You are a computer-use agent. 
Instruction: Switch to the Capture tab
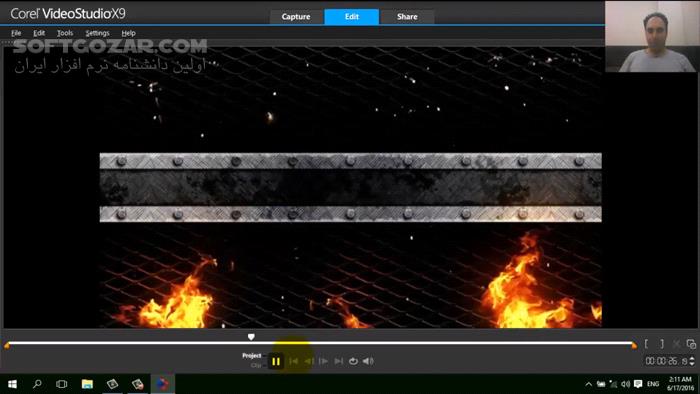[x=296, y=17]
